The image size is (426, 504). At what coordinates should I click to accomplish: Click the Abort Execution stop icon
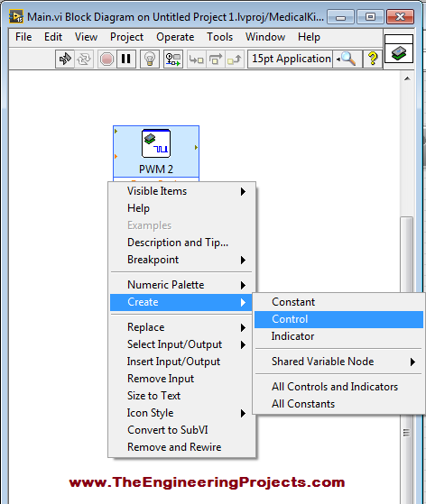point(106,60)
